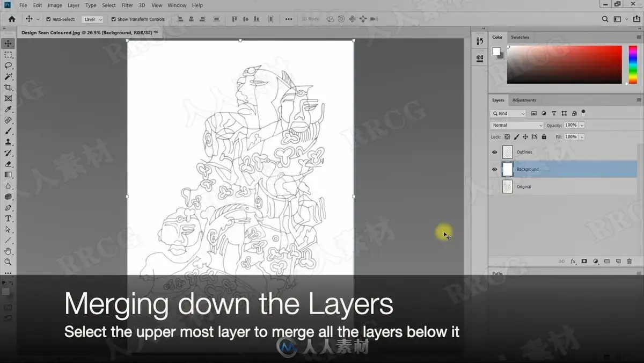Select the Path Selection tool
This screenshot has width=644, height=363.
point(8,229)
